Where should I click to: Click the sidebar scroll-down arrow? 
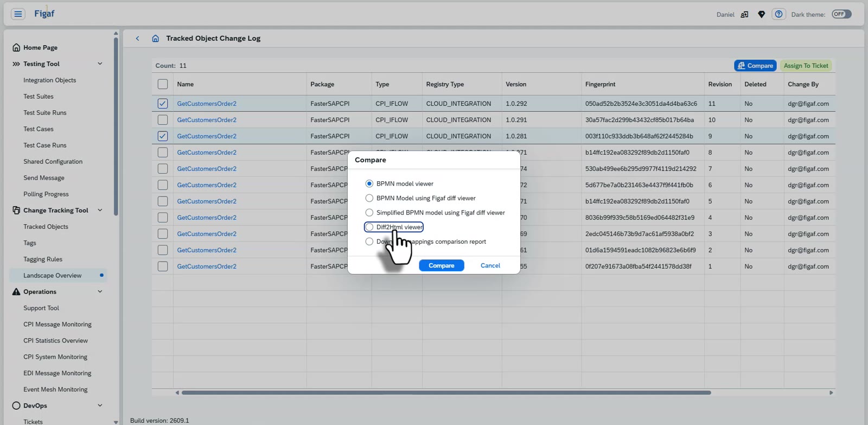(x=116, y=422)
